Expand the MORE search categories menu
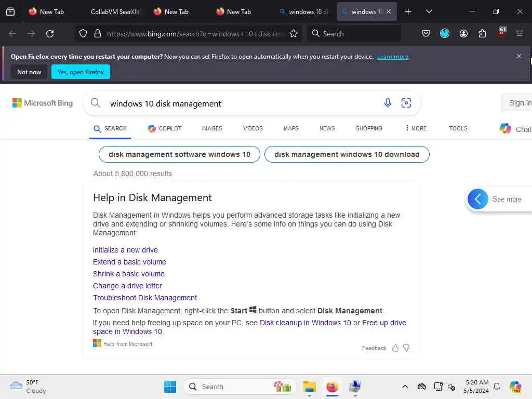Image resolution: width=532 pixels, height=399 pixels. click(416, 128)
